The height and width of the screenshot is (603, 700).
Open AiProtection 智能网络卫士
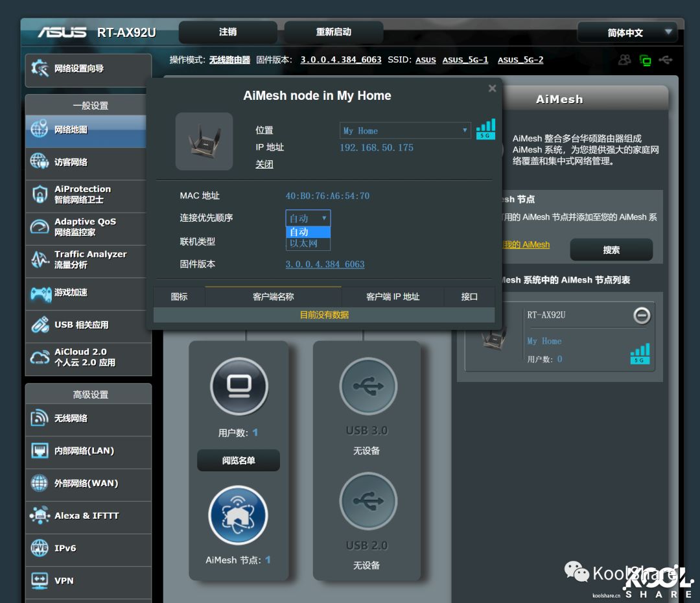click(x=86, y=195)
